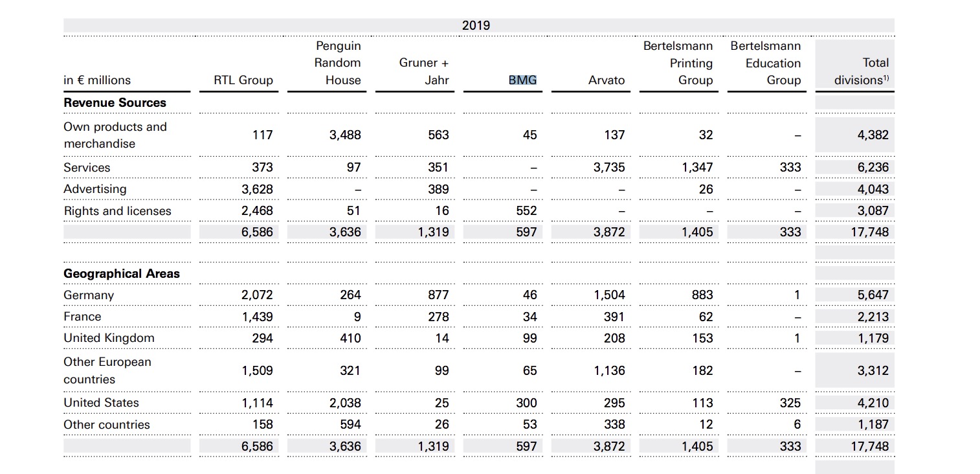Click the highlighted BMG column header

(522, 80)
